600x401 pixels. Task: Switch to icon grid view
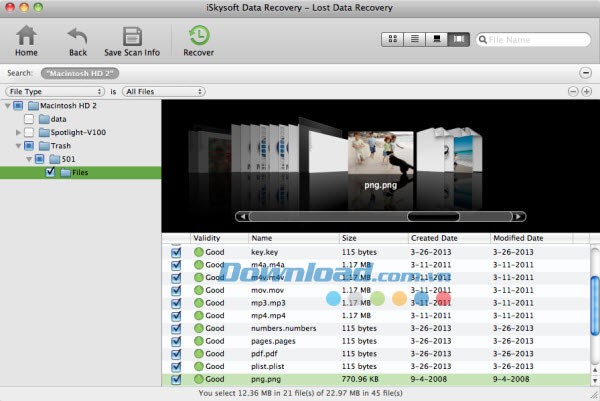point(393,39)
